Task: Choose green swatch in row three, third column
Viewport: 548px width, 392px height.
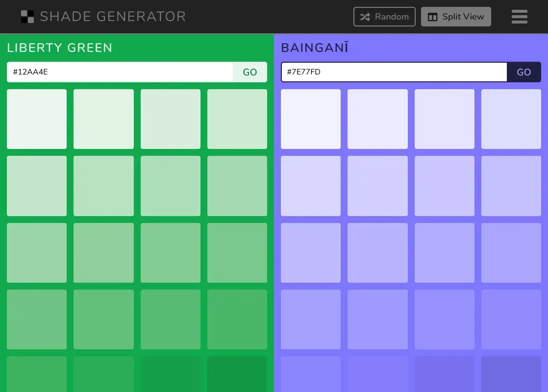Action: click(x=171, y=253)
